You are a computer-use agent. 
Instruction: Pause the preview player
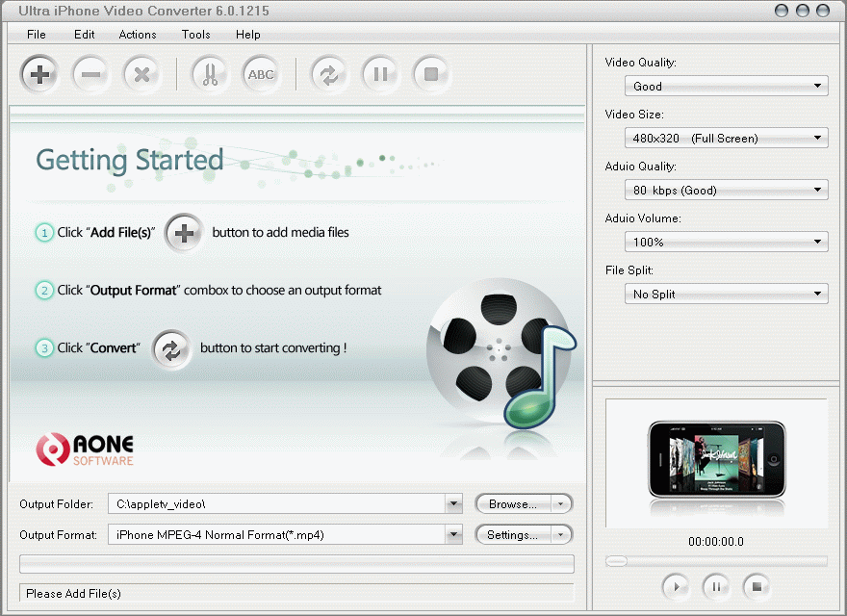716,586
